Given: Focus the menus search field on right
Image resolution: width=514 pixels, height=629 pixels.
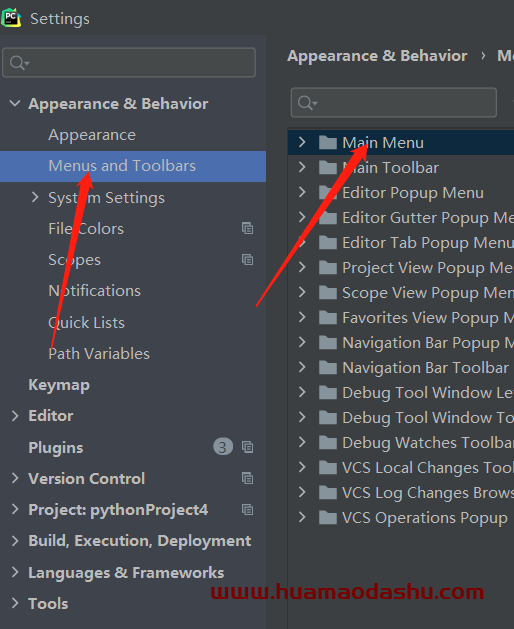Looking at the screenshot, I should pos(394,103).
